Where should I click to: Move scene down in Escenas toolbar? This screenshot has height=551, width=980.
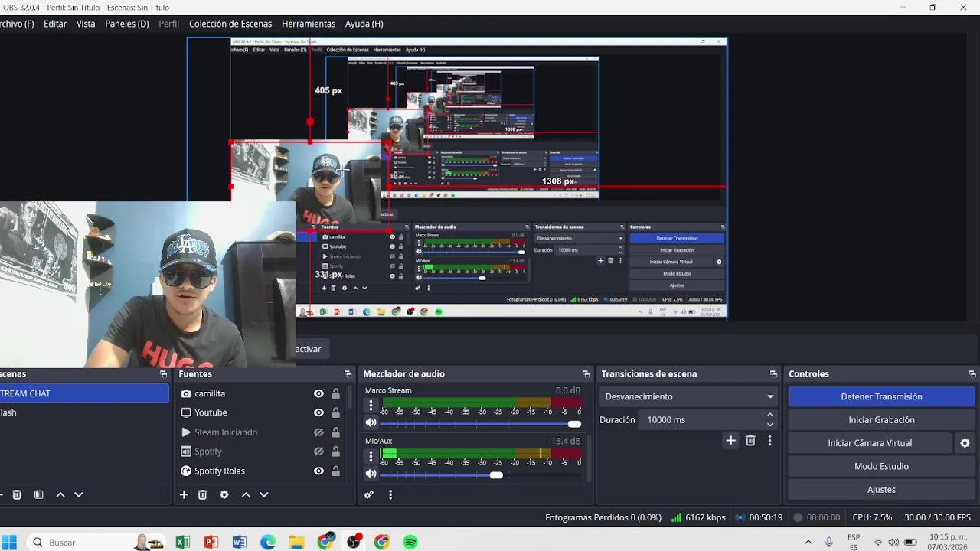click(x=78, y=495)
